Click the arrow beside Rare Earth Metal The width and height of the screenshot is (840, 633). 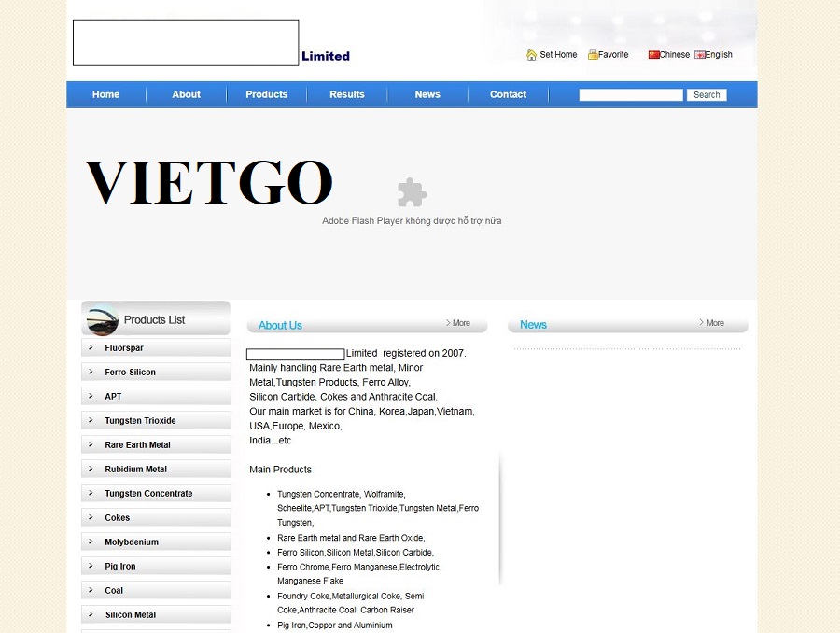click(x=91, y=444)
